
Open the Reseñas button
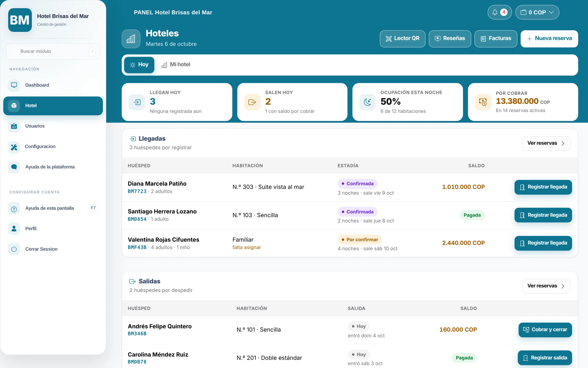(450, 39)
